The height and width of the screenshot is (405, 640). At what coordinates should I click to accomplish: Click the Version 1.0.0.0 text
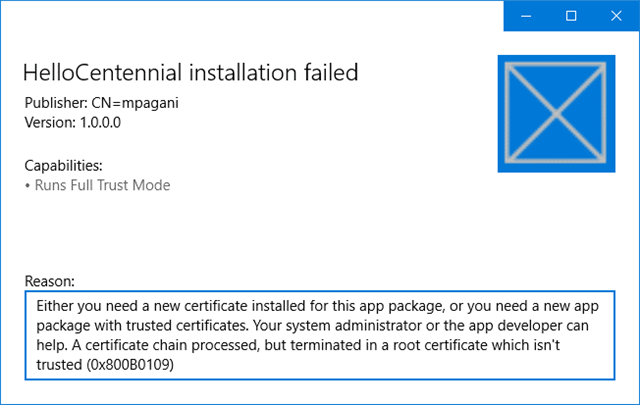(71, 121)
